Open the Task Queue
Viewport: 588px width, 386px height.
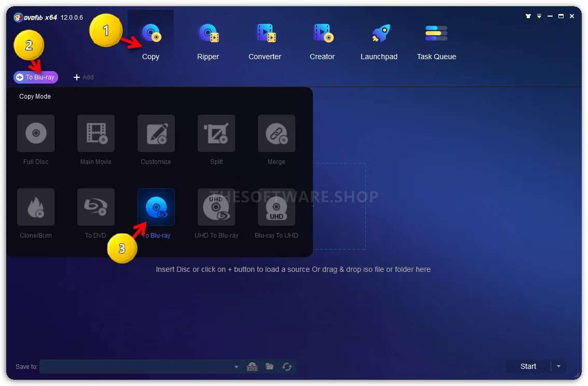point(436,41)
